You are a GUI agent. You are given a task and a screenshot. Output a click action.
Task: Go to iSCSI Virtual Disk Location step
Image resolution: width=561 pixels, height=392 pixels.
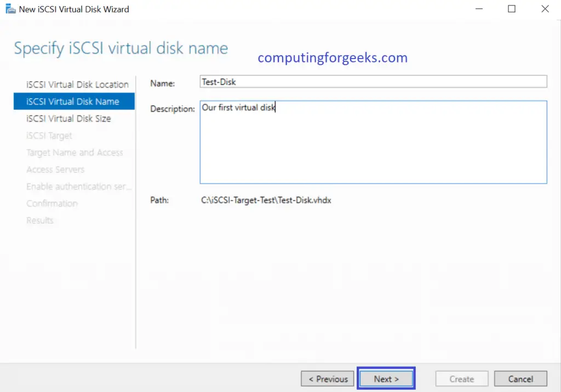77,84
